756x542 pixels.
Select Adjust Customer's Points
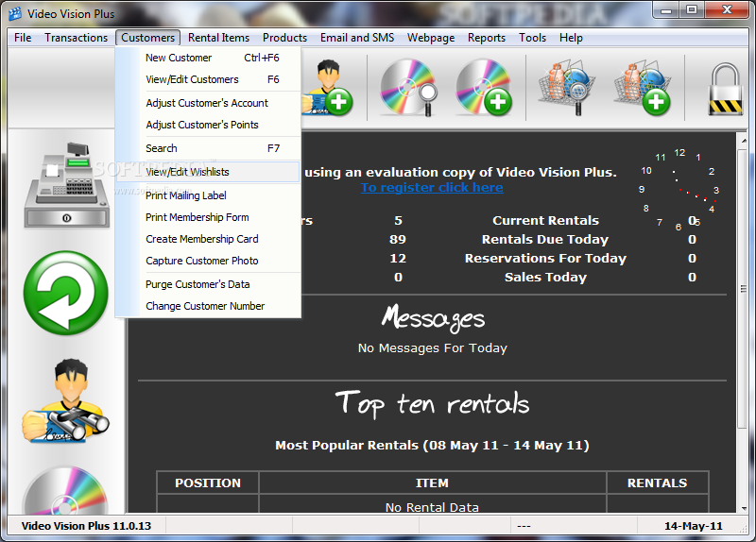208,125
